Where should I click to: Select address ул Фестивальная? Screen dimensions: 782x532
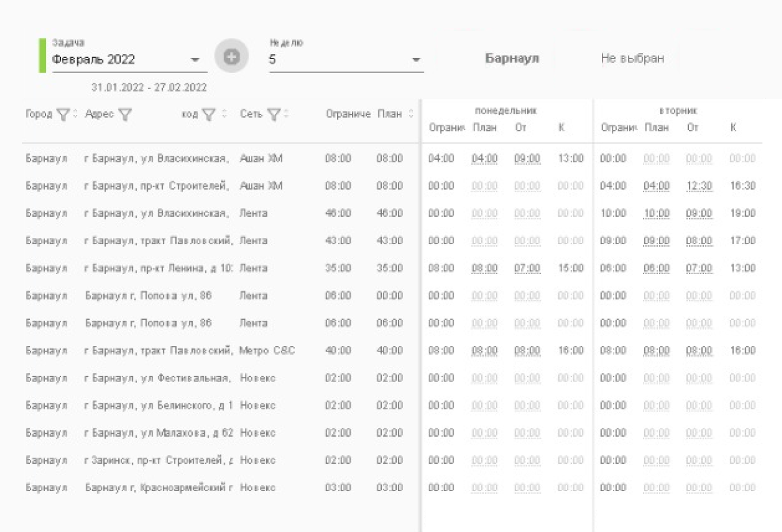pos(158,377)
